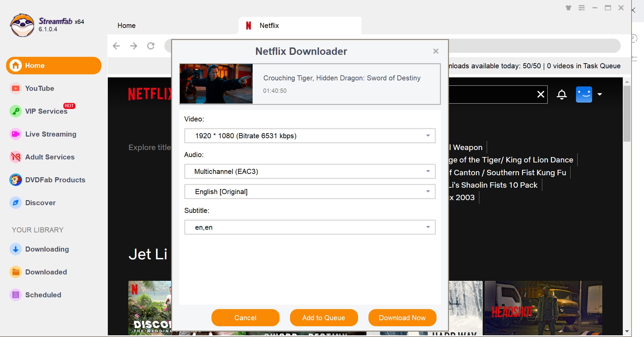The width and height of the screenshot is (644, 337).
Task: Go forward in the browser
Action: 134,46
